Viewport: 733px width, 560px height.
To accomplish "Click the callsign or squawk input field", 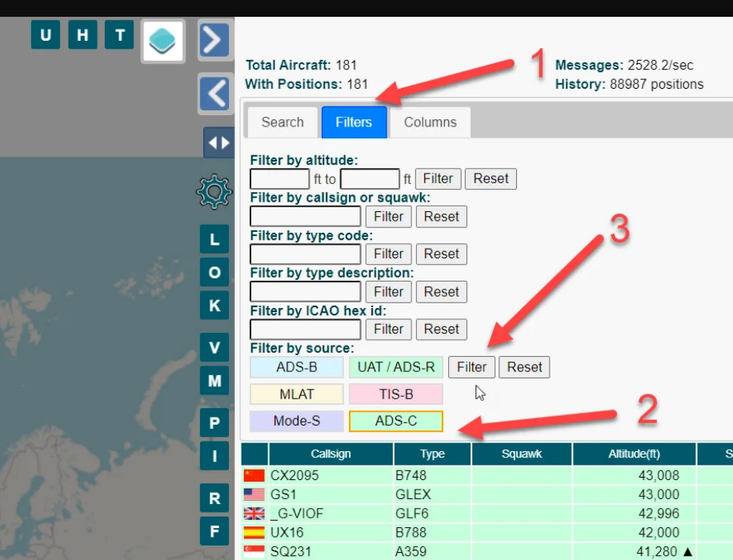I will pos(305,216).
